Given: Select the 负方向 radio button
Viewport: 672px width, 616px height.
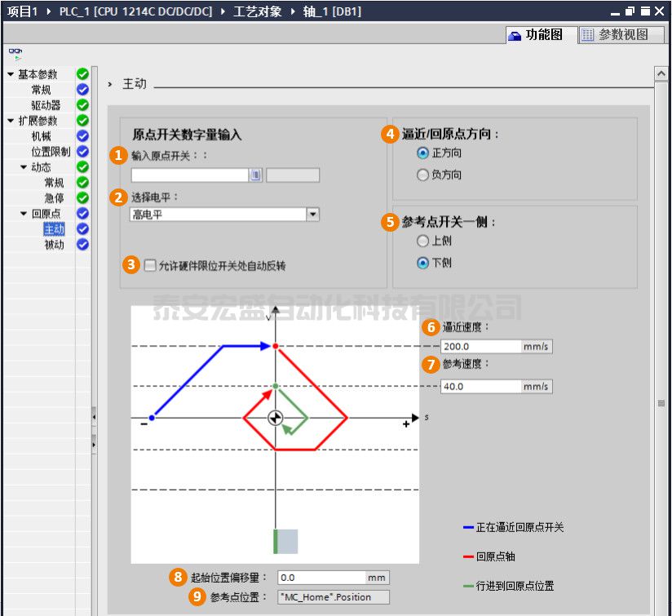Looking at the screenshot, I should click(422, 175).
